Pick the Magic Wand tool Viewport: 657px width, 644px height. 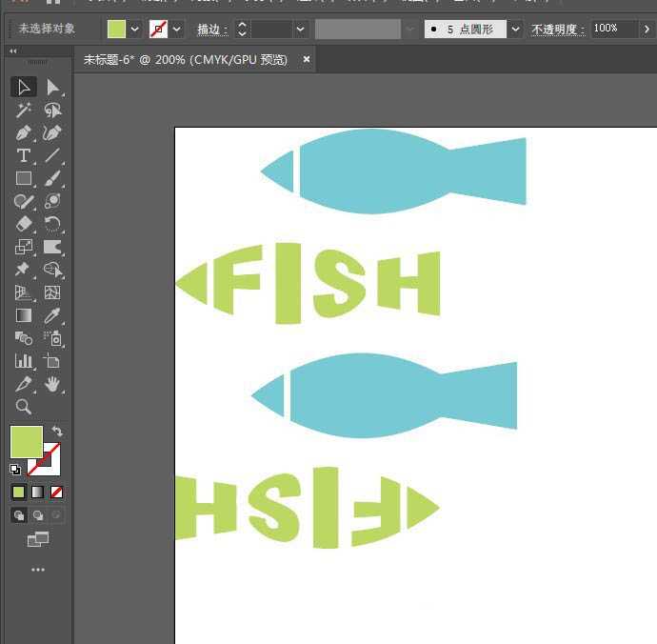24,111
